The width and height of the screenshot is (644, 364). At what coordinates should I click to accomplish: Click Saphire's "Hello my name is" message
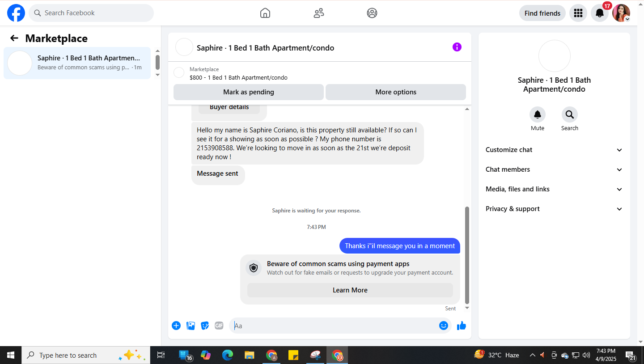(308, 144)
